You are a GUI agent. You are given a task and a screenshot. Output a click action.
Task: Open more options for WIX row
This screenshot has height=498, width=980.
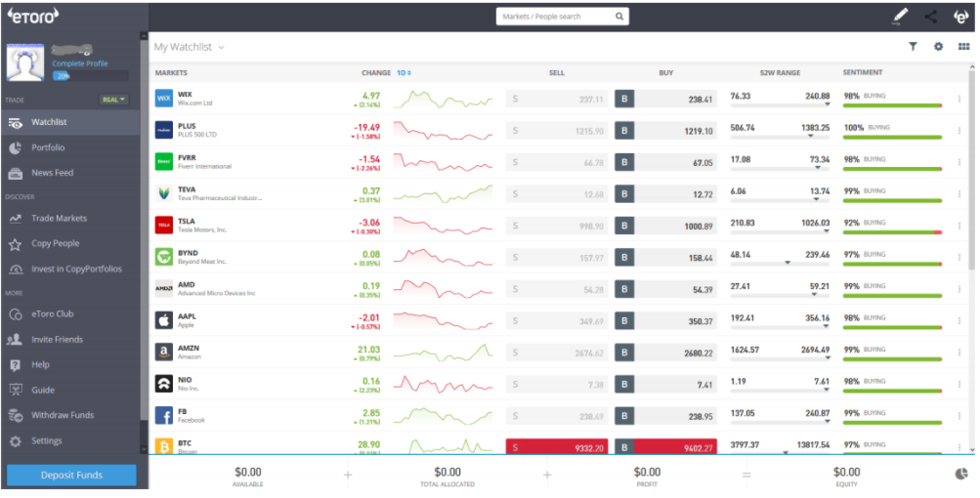tap(959, 99)
